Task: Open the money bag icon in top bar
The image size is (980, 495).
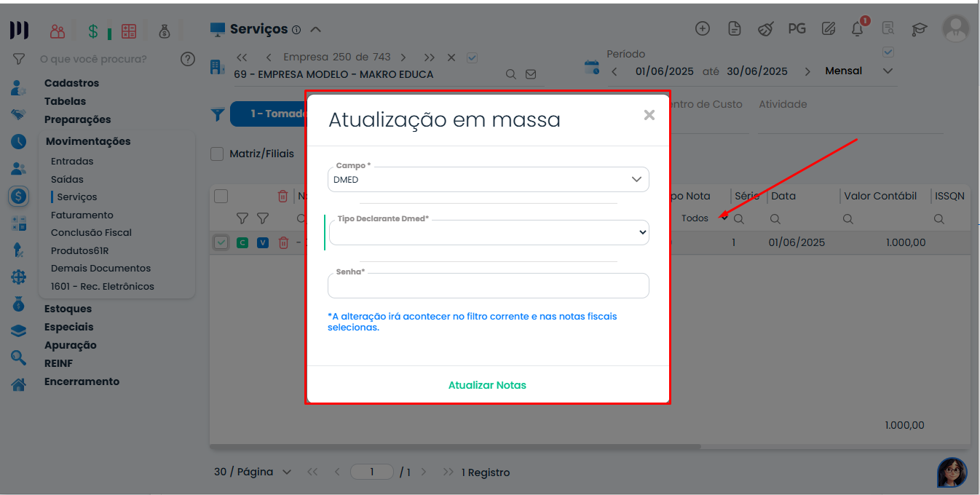Action: [x=165, y=31]
